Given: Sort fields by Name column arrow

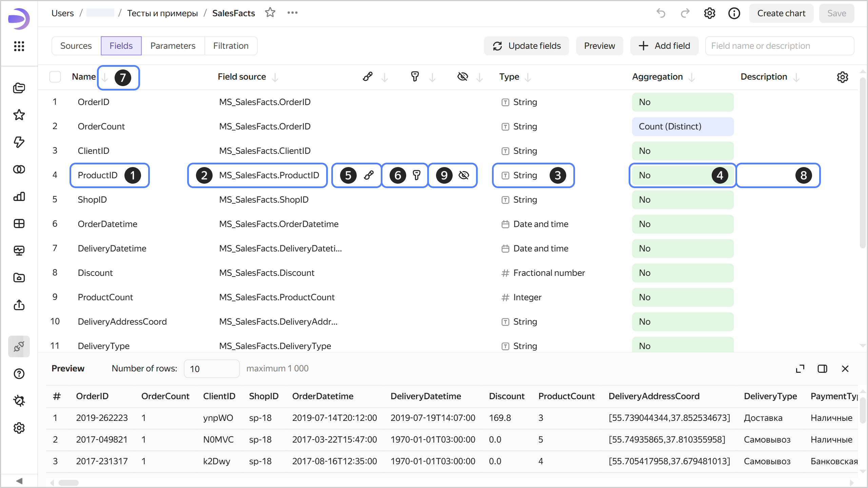Looking at the screenshot, I should [105, 78].
